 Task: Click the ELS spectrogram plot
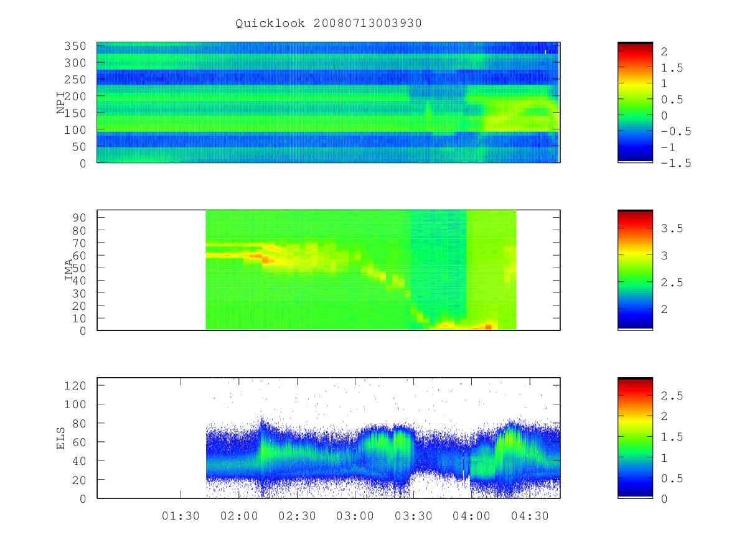[329, 438]
